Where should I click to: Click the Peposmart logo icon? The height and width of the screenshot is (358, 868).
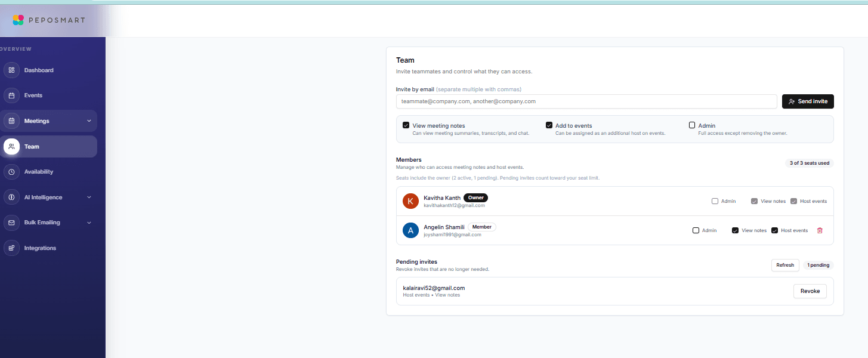[x=18, y=20]
